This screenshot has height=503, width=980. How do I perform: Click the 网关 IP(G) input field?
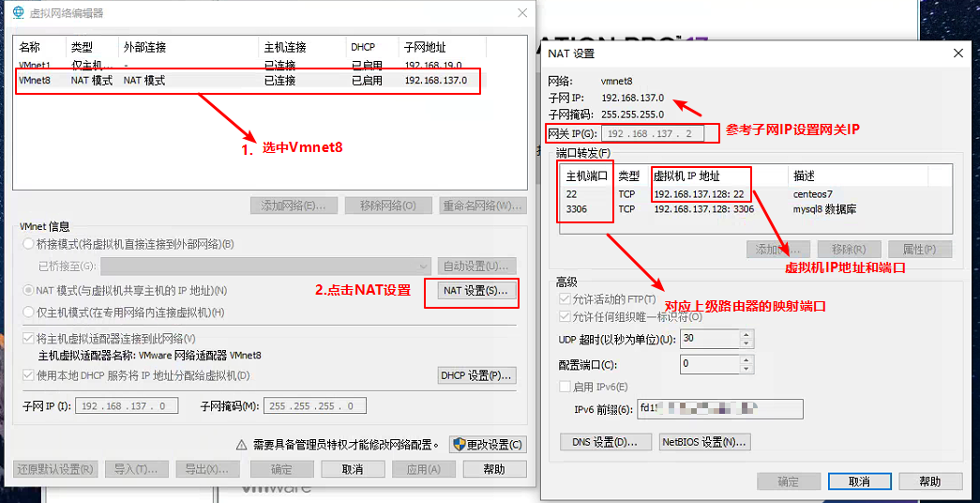coord(652,134)
